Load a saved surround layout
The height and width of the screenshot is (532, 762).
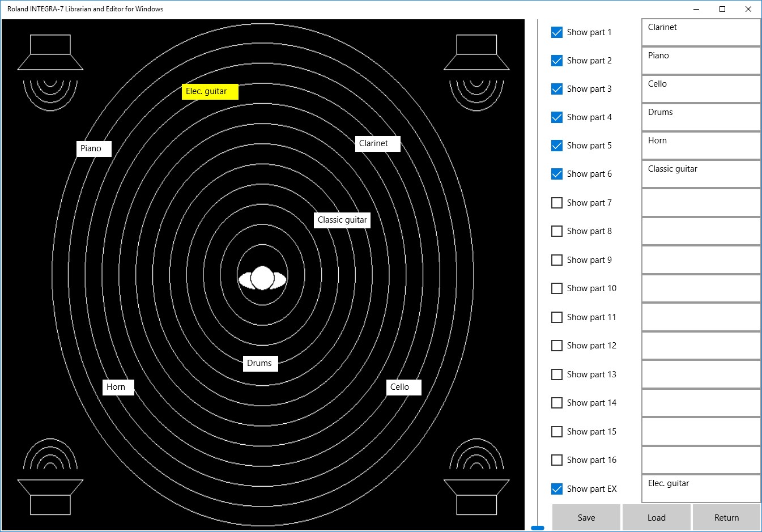pos(657,517)
